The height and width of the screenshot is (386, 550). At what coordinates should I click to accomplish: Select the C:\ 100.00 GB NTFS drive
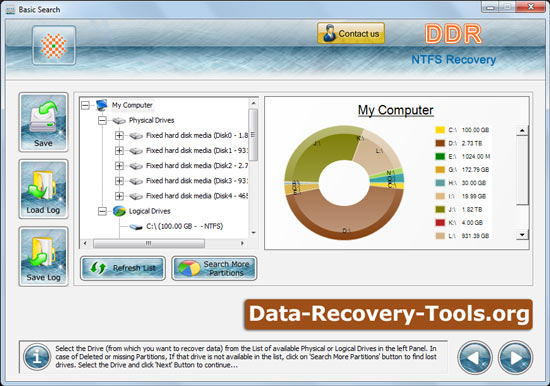(185, 226)
